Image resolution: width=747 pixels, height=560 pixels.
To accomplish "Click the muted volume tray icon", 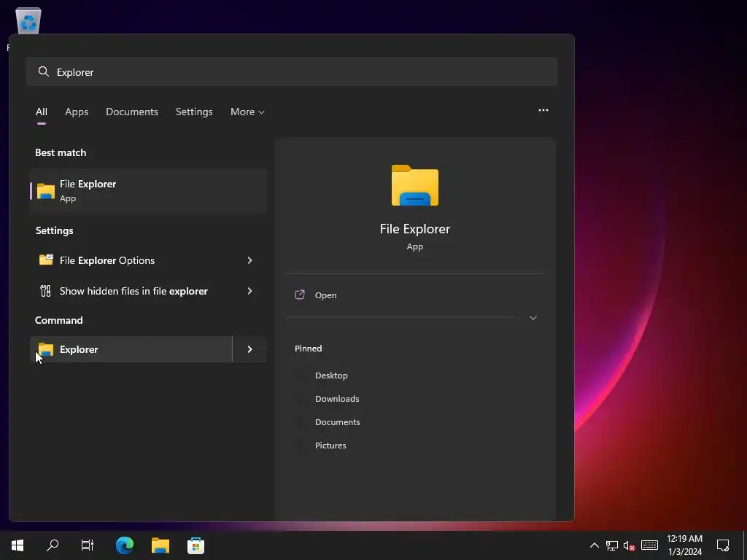I will coord(630,545).
